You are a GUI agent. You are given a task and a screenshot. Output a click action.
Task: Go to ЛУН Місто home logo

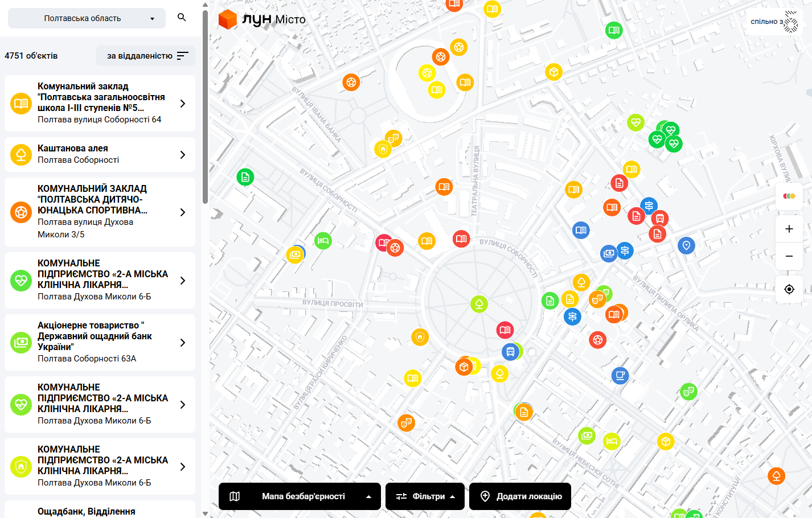coord(263,19)
